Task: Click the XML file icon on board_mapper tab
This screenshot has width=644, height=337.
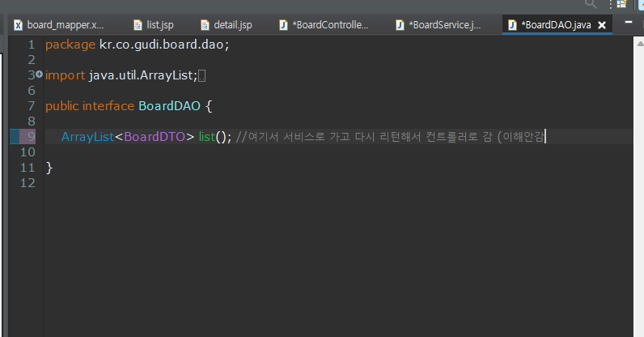Action: (18, 25)
